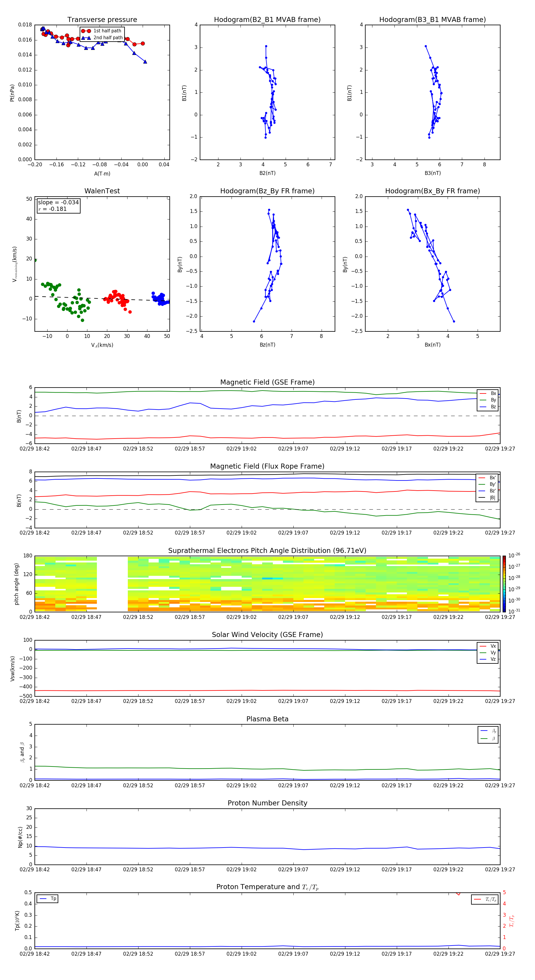Click the pitch angle colorbar
The height and width of the screenshot is (980, 535).
tap(504, 584)
